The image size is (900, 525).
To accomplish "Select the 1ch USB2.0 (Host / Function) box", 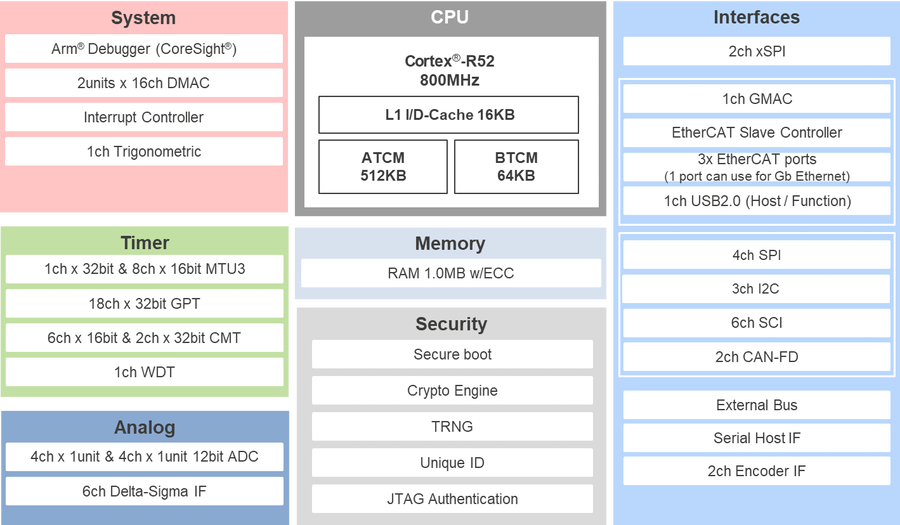I will coord(756,201).
